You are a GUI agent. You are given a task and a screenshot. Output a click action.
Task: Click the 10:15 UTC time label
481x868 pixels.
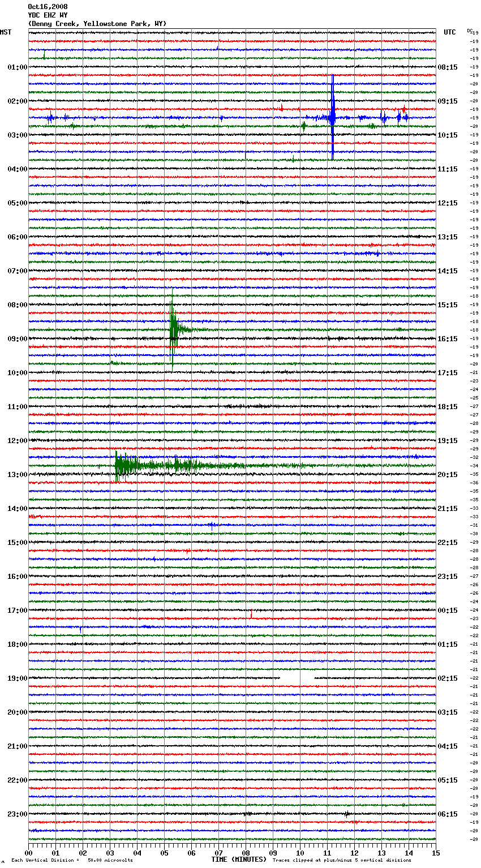448,135
